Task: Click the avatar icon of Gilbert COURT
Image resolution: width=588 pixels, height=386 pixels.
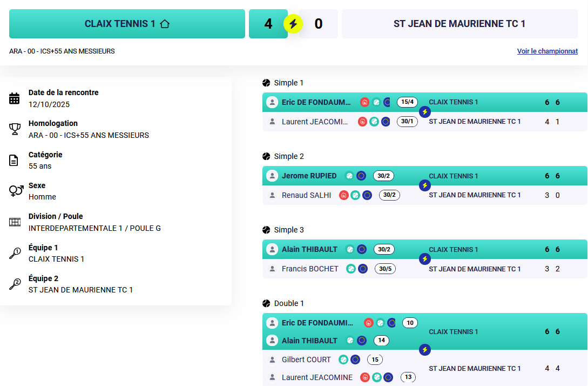Action: (273, 360)
